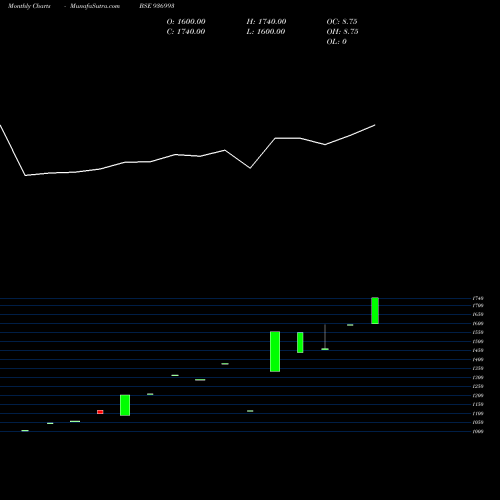Select the green candle spanning 1450 to 1550
Image resolution: width=500 pixels, height=500 pixels.
pyautogui.click(x=300, y=342)
